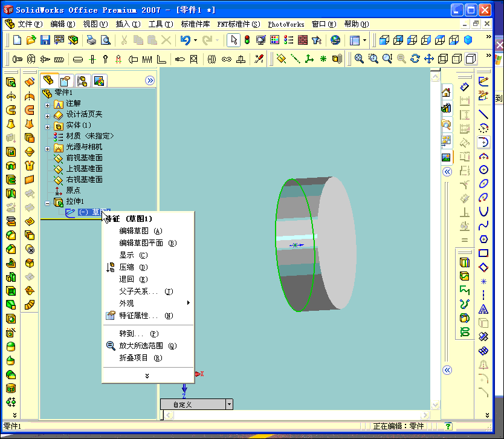This screenshot has width=504, height=439.
Task: Choose 编辑草图平面 (B) in context menu
Action: 148,243
